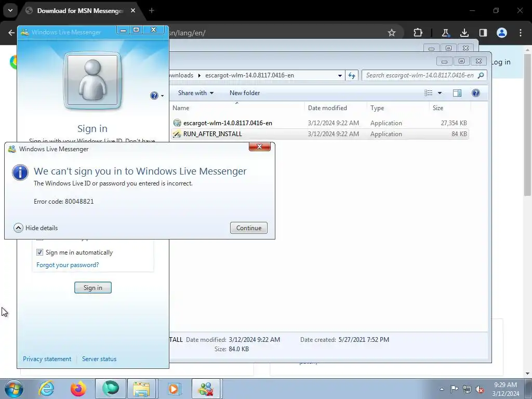Open the view options dropdown arrow

[x=440, y=93]
